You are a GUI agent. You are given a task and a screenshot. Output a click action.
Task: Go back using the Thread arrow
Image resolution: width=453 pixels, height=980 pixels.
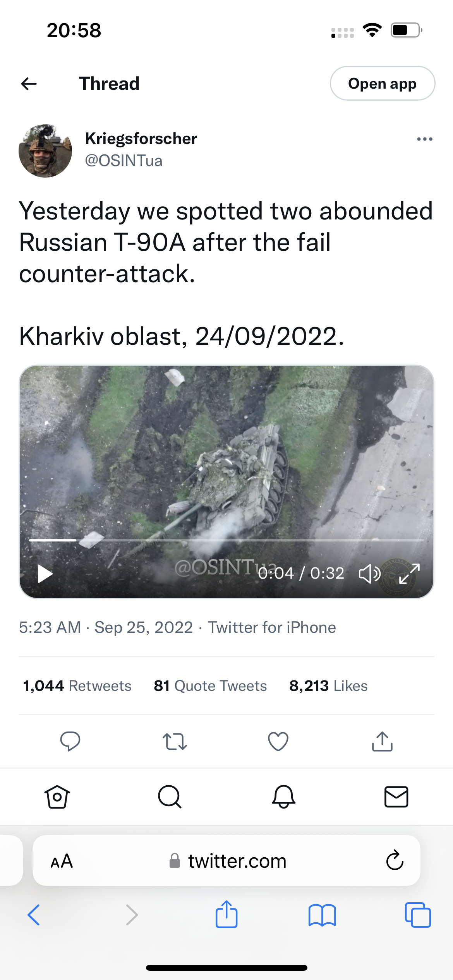tap(29, 84)
